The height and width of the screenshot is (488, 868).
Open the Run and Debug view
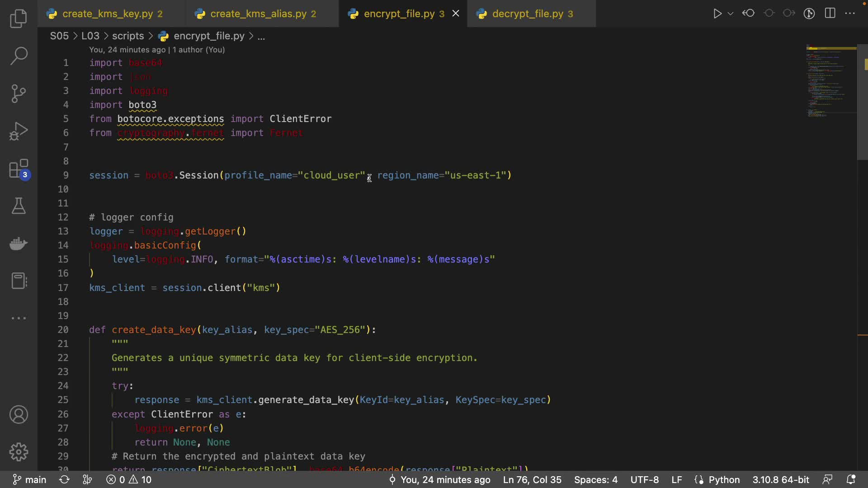(19, 131)
